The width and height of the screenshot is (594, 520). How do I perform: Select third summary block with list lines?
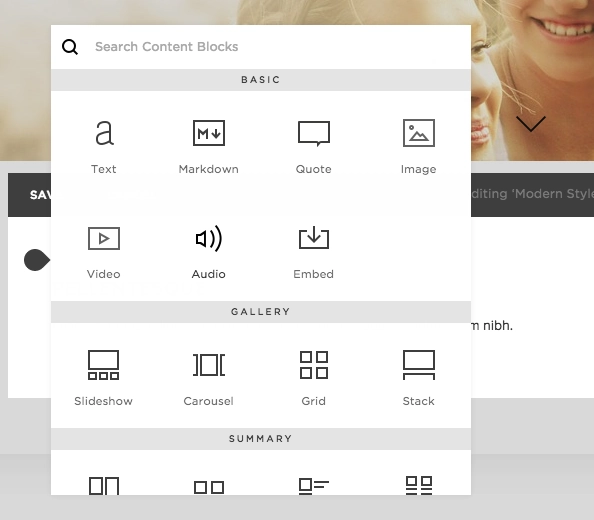(314, 486)
